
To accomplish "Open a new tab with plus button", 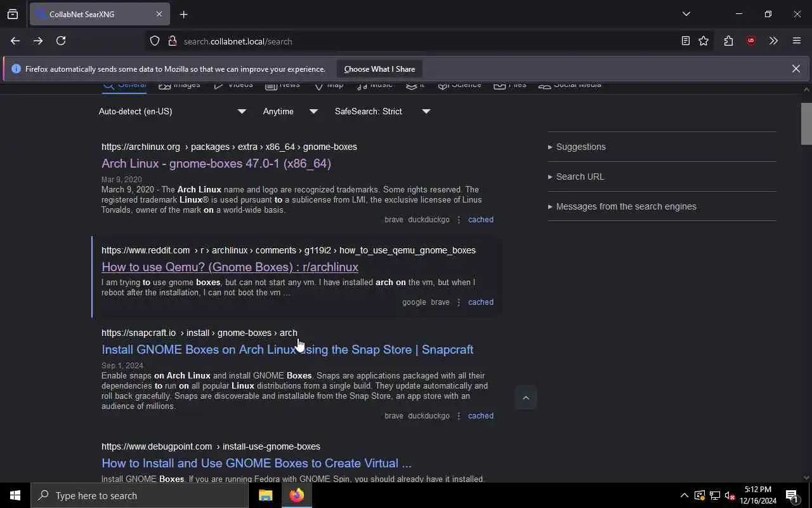I will tap(183, 14).
